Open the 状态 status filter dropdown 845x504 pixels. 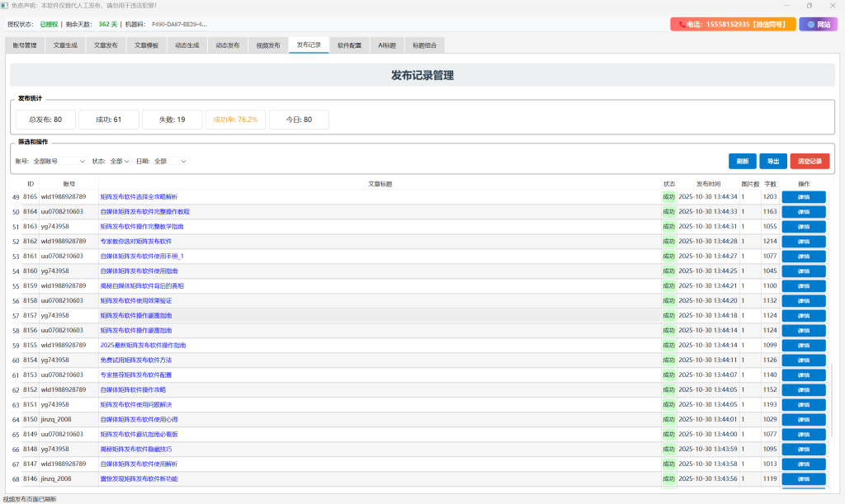click(120, 162)
